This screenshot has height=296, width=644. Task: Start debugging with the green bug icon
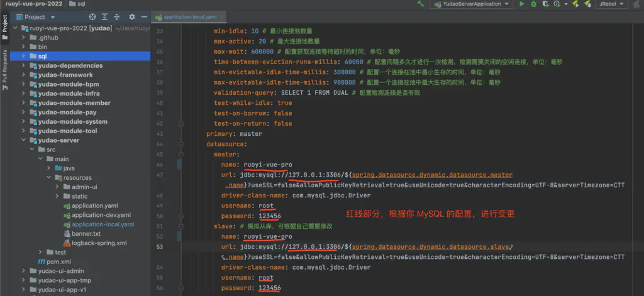tap(534, 4)
